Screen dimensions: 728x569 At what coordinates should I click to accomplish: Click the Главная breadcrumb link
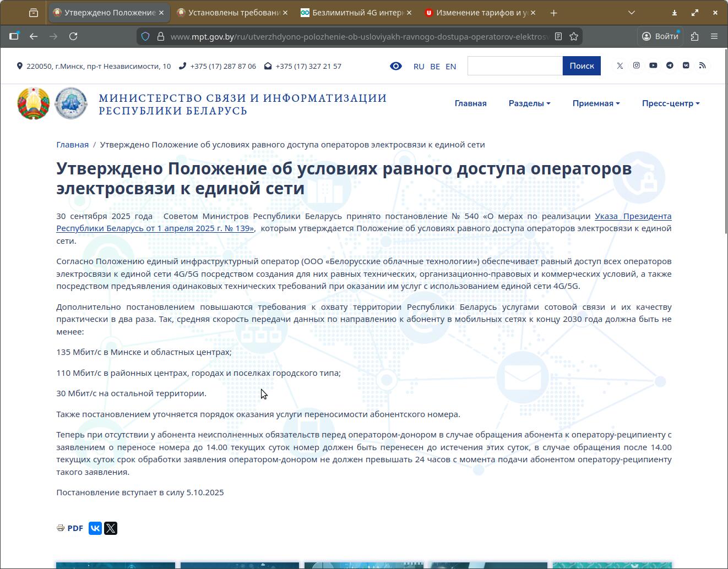pyautogui.click(x=72, y=144)
